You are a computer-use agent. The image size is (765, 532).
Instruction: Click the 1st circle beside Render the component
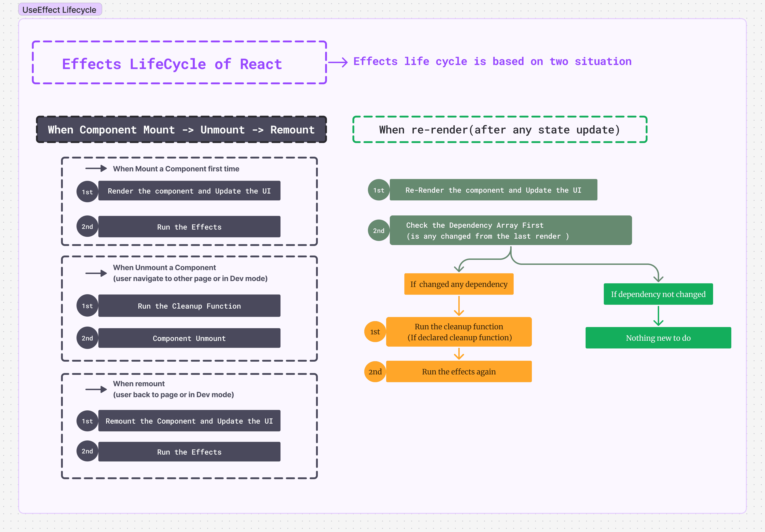click(x=87, y=192)
